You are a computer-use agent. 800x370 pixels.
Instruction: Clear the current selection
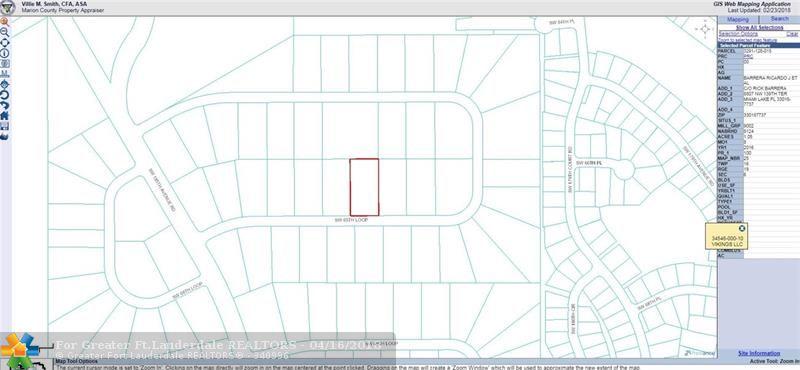click(x=792, y=34)
